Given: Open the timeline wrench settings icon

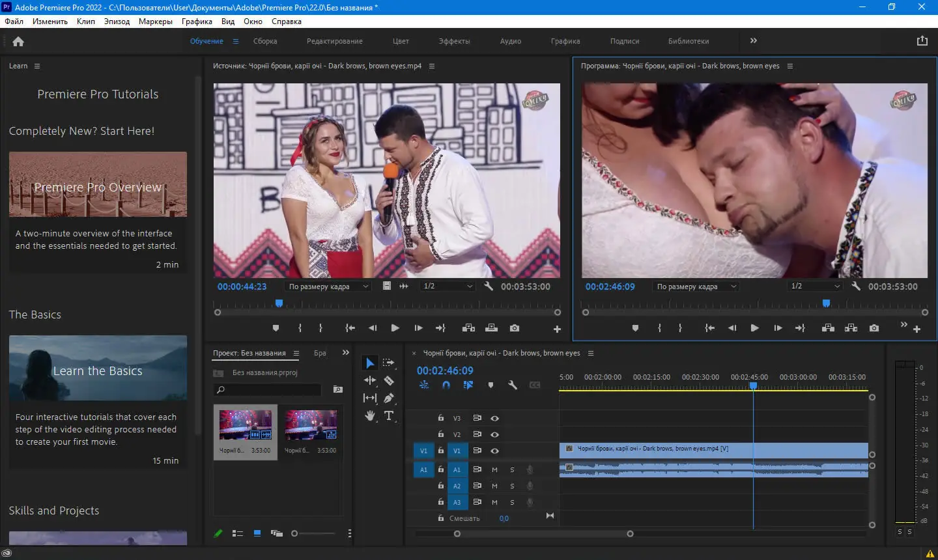Looking at the screenshot, I should (x=513, y=385).
